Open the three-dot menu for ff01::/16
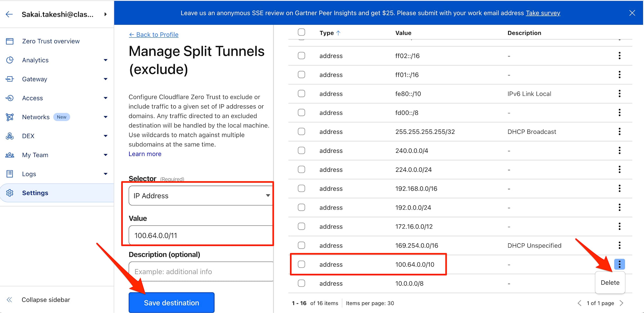 (x=620, y=75)
